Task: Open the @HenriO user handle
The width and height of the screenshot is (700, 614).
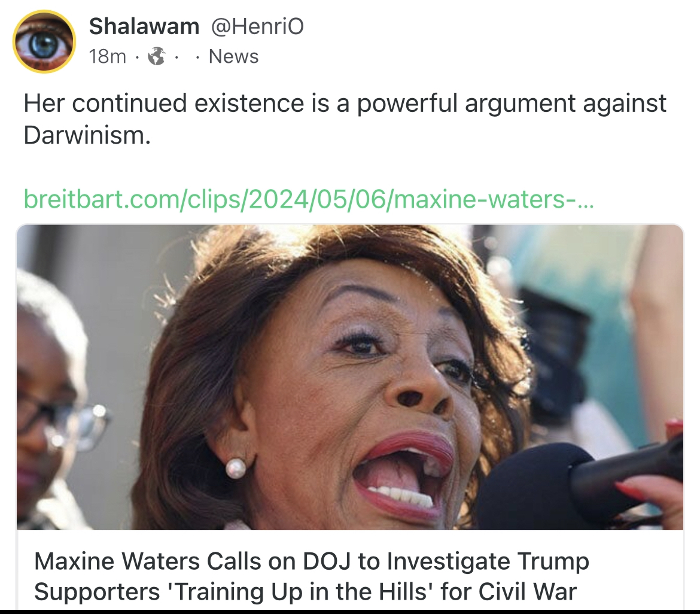Action: tap(257, 26)
